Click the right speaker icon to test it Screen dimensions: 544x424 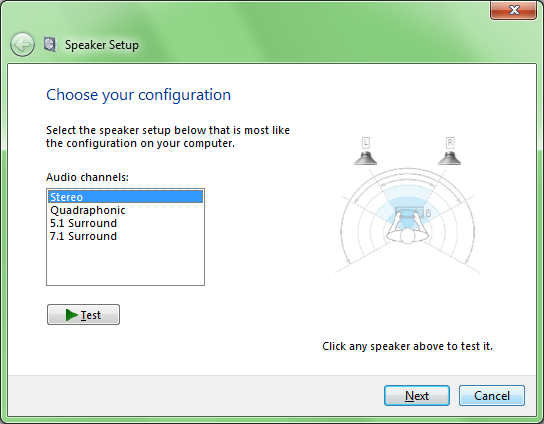pos(450,158)
